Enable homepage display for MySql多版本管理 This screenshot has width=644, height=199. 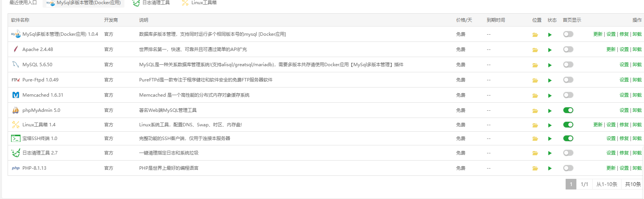(568, 34)
